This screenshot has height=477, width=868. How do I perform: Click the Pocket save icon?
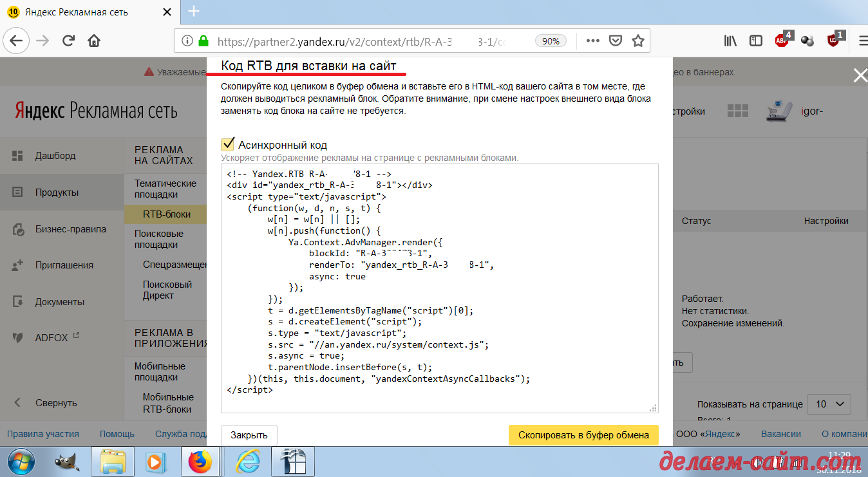[615, 41]
